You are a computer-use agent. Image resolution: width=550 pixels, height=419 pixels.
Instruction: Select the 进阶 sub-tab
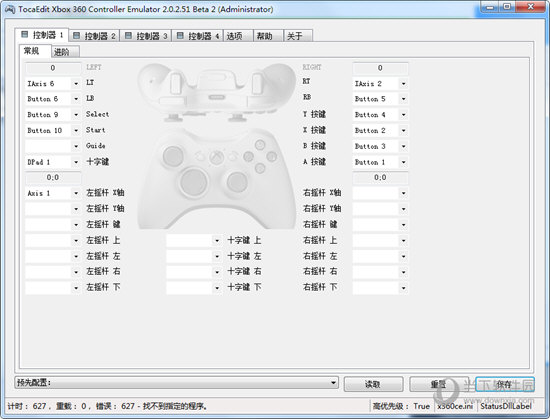pos(66,52)
